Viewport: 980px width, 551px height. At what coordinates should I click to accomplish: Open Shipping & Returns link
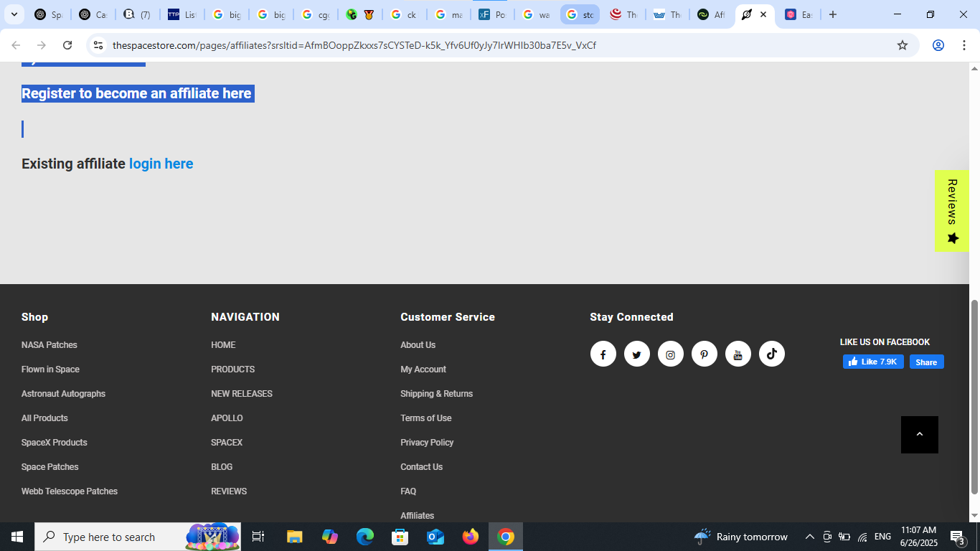click(x=436, y=394)
